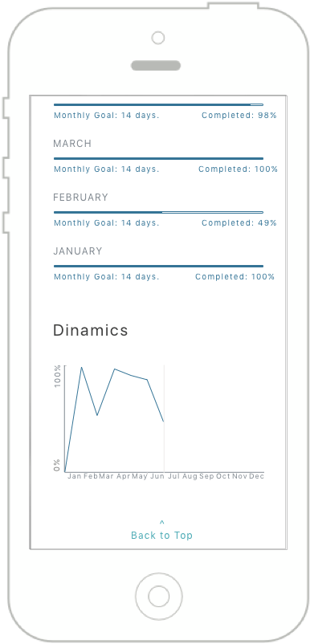The width and height of the screenshot is (310, 644).
Task: Select the Jan label on chart axis
Action: click(x=75, y=476)
